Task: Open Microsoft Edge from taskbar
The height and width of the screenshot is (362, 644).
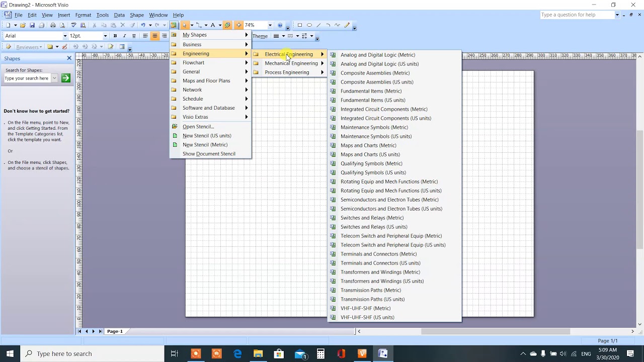Action: 237,353
